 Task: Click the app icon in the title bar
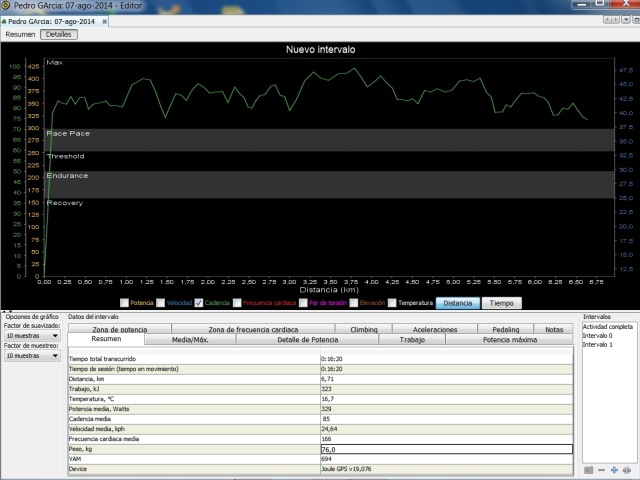[x=7, y=6]
